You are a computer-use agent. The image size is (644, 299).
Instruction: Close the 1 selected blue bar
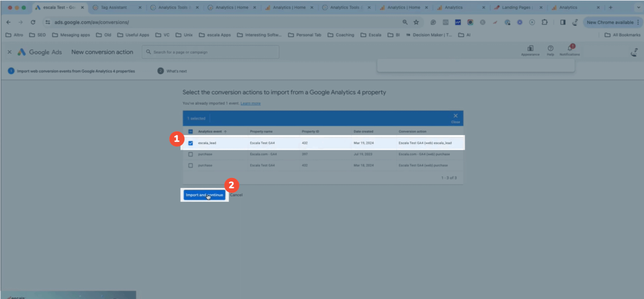click(455, 118)
